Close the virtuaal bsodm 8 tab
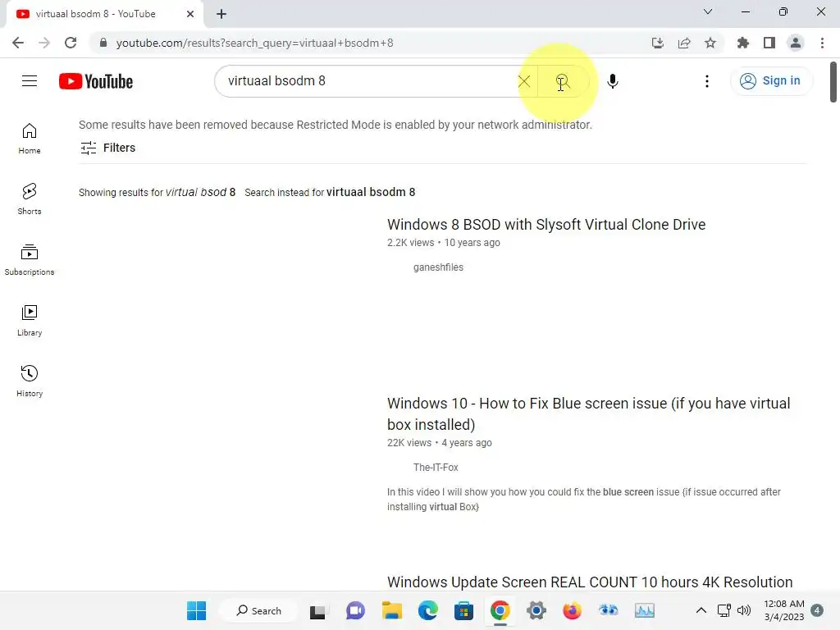Image resolution: width=840 pixels, height=630 pixels. click(x=190, y=14)
